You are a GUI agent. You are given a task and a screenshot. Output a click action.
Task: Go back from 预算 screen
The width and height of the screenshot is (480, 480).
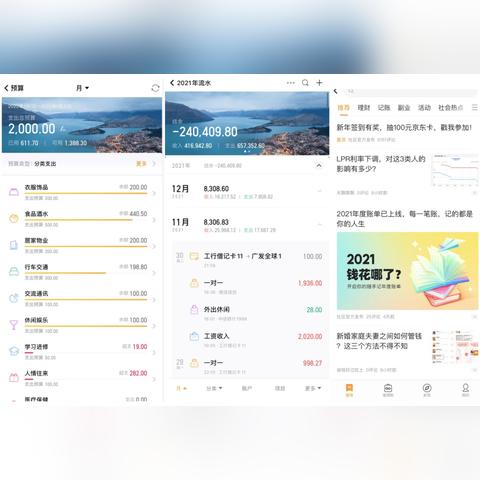[6, 88]
